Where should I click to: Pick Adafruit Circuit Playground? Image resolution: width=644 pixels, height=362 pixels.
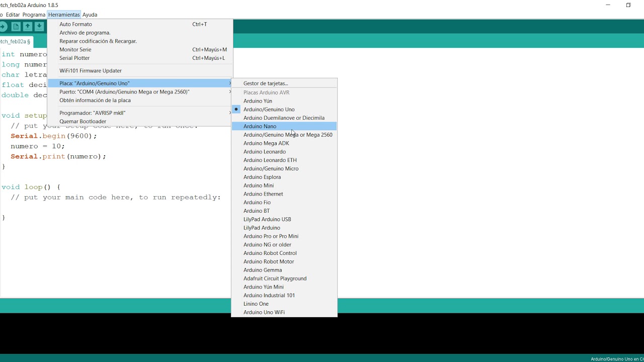284,279
